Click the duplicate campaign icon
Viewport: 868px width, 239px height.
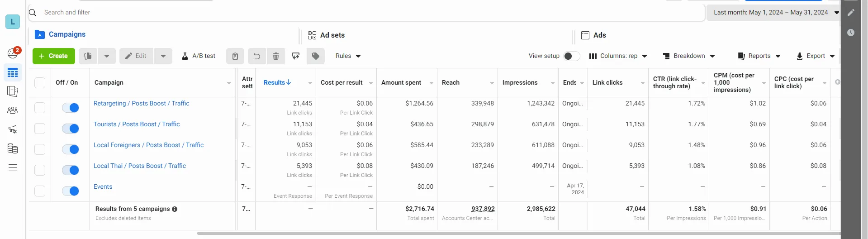coord(88,56)
